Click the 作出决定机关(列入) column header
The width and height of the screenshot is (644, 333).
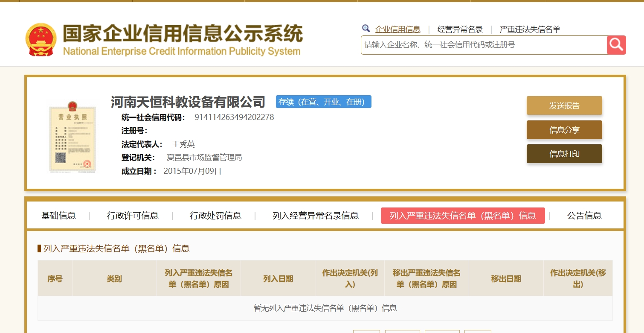pyautogui.click(x=350, y=279)
